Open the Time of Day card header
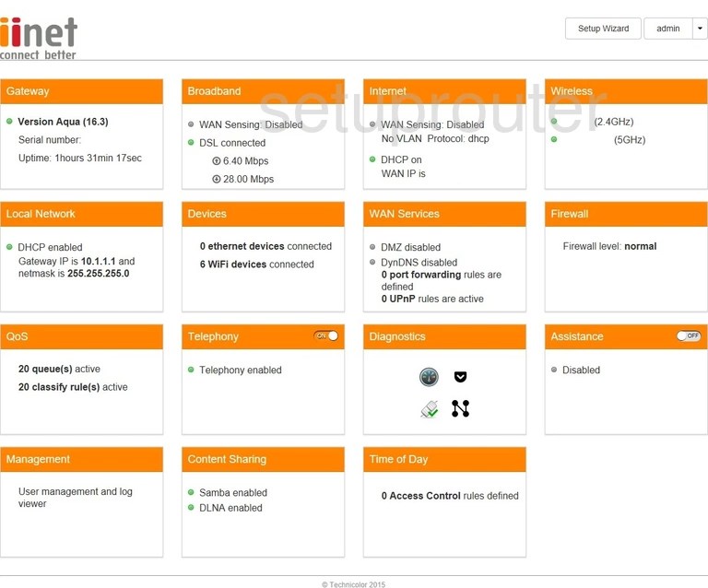The image size is (708, 588). point(444,460)
